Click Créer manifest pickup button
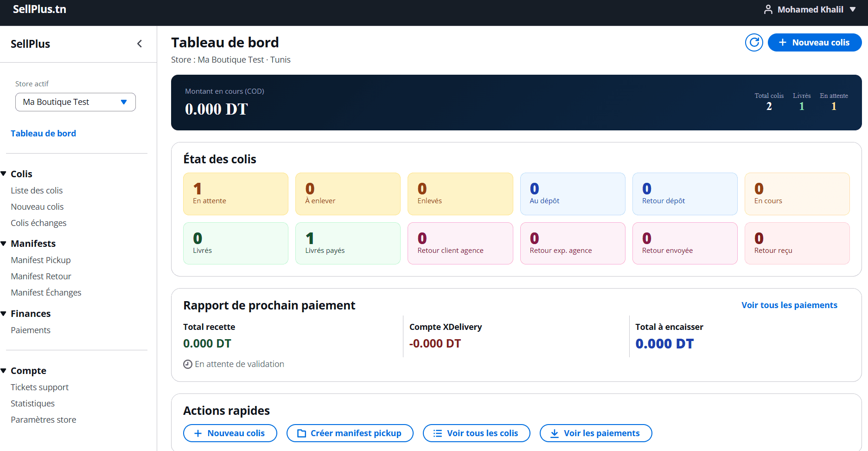The image size is (868, 451). pyautogui.click(x=350, y=433)
